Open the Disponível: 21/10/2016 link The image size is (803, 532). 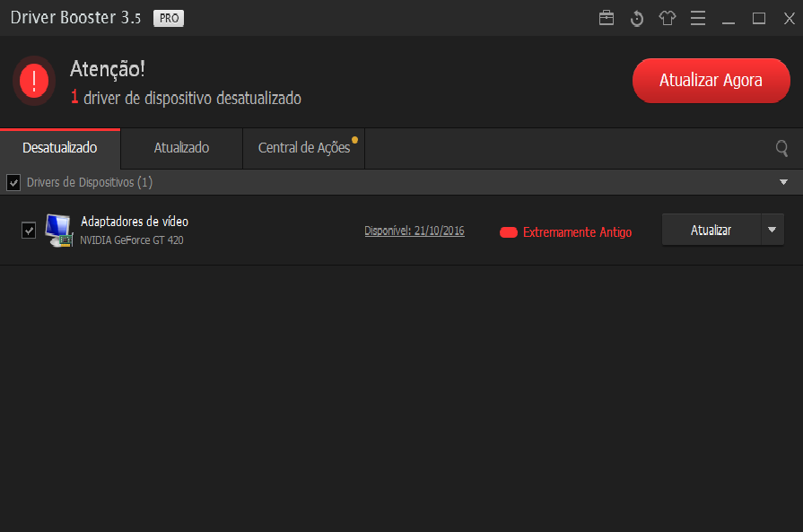[415, 231]
